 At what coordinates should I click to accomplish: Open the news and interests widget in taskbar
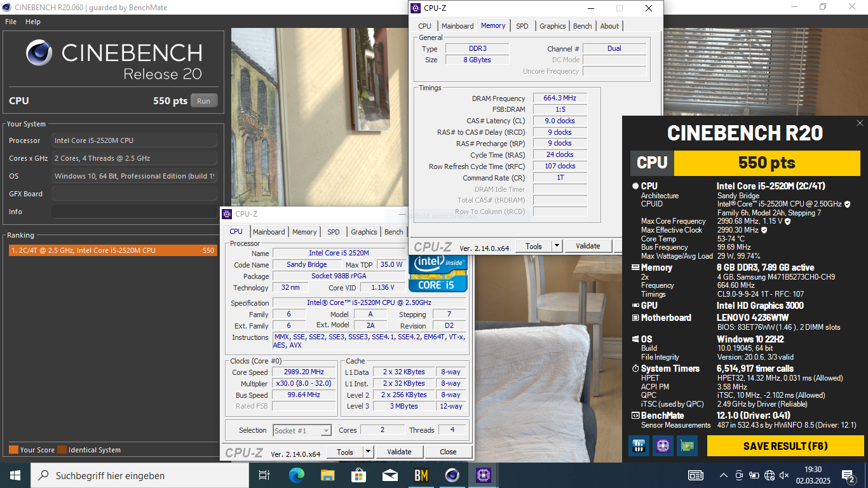click(x=696, y=475)
